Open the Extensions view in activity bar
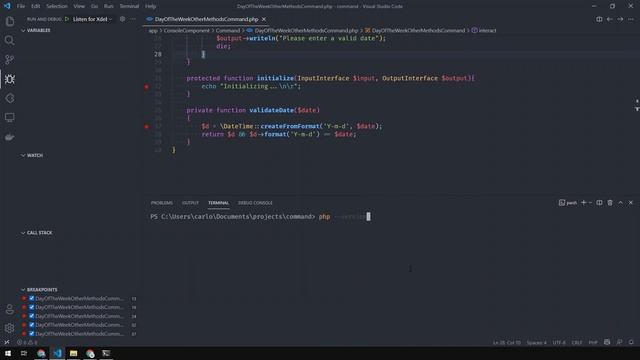Screen dimensions: 640x360 10,98
